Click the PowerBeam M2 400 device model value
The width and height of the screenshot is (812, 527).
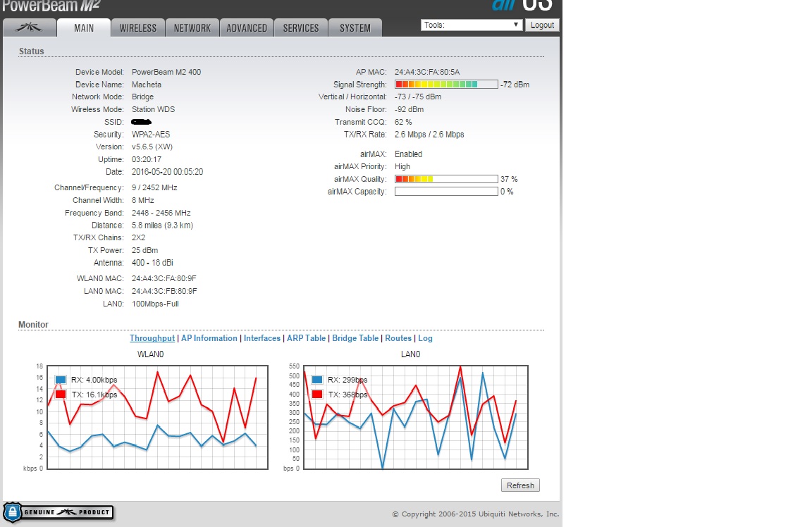pos(166,72)
